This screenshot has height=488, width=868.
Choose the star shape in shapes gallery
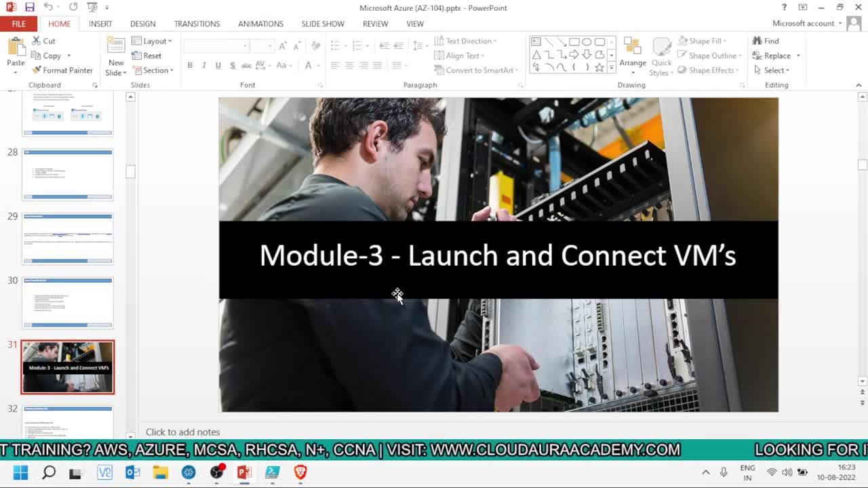point(599,67)
